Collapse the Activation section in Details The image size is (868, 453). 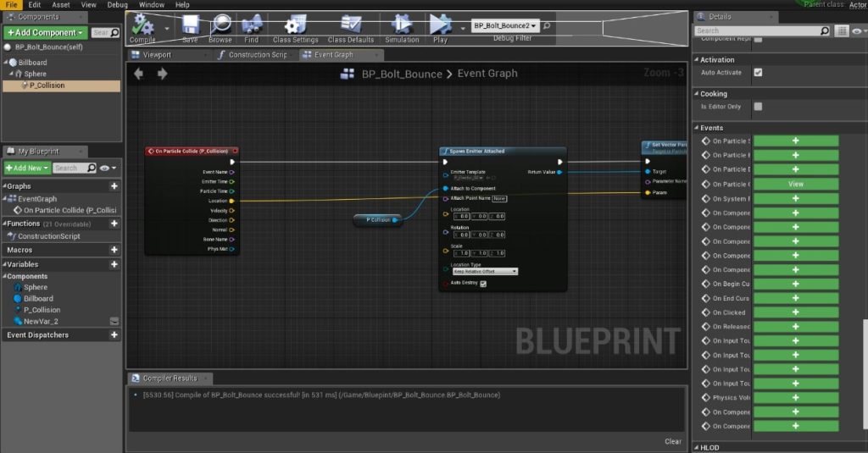[697, 60]
